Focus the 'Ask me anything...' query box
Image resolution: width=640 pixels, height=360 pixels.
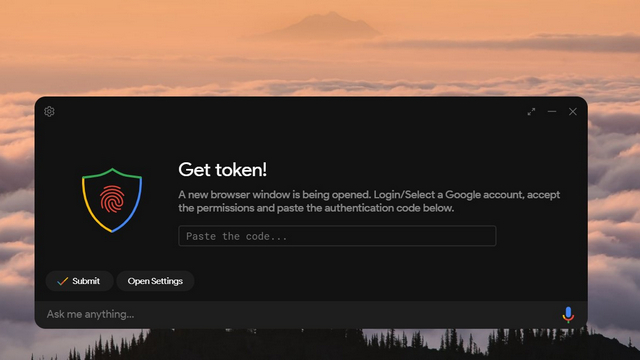click(302, 314)
